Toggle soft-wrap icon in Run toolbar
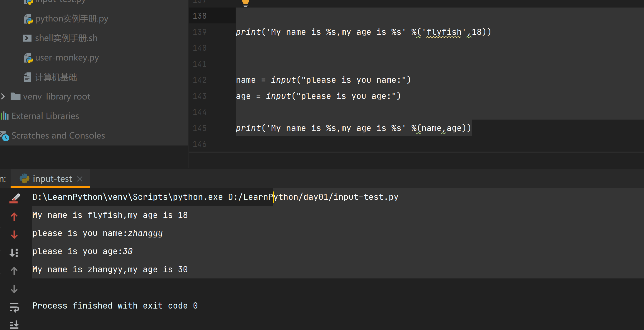644x330 pixels. [x=14, y=307]
